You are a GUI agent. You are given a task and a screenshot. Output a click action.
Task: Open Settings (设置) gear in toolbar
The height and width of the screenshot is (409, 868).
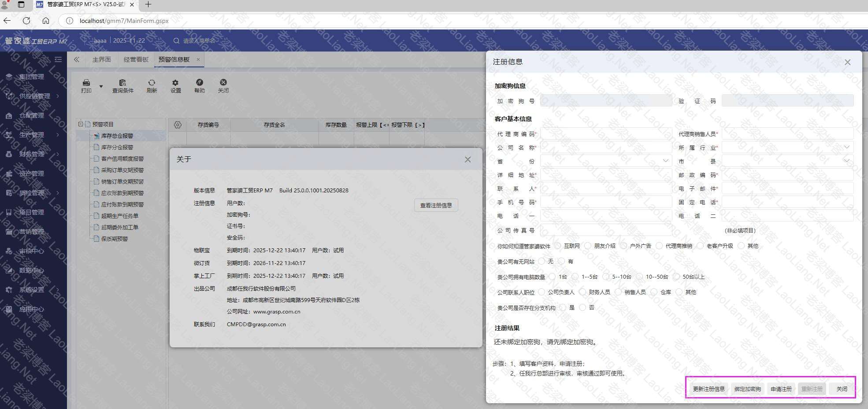click(x=175, y=83)
